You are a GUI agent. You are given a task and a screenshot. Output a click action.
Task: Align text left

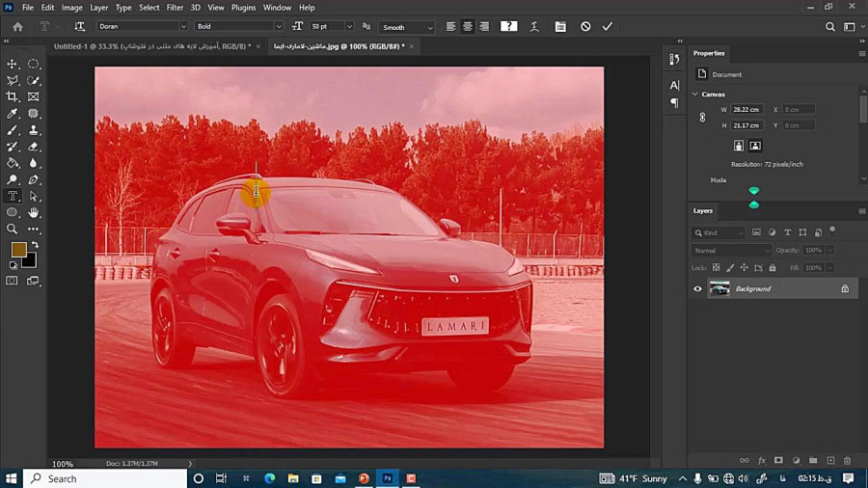coord(451,27)
